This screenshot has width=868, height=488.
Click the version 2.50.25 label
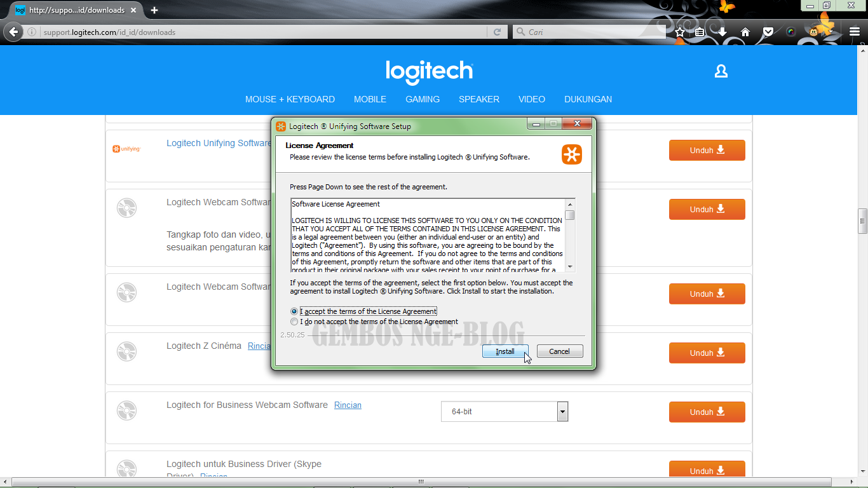click(x=293, y=335)
